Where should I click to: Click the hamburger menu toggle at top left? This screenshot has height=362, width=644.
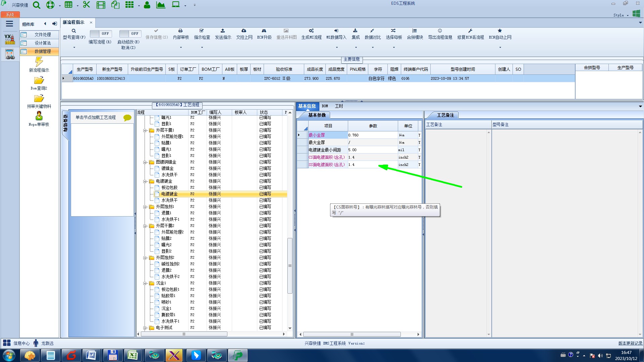[x=9, y=24]
